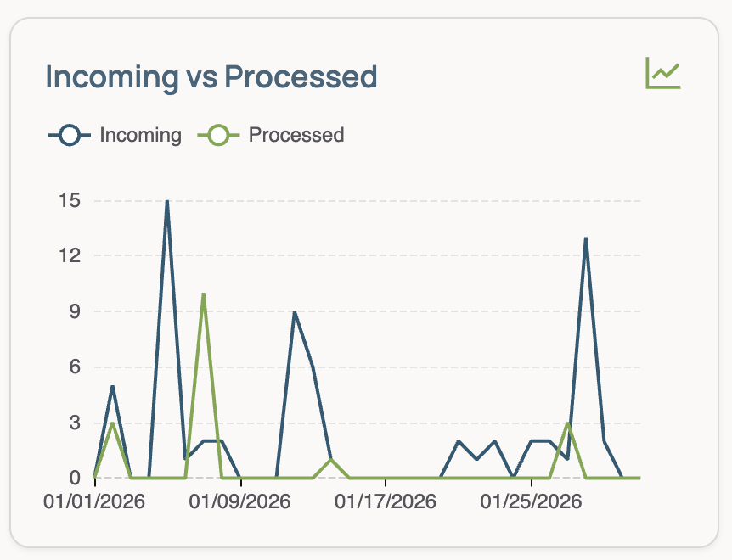Click the green line chart icon
This screenshot has height=560, width=732.
[663, 73]
